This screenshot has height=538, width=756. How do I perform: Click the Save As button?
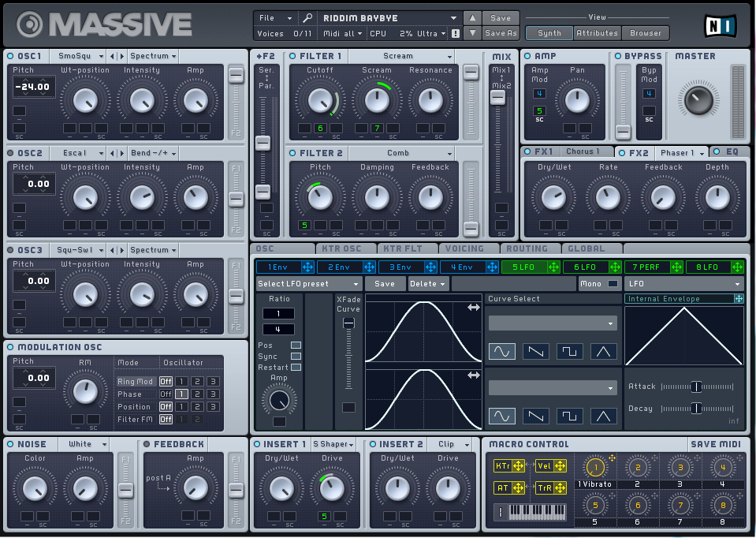501,33
